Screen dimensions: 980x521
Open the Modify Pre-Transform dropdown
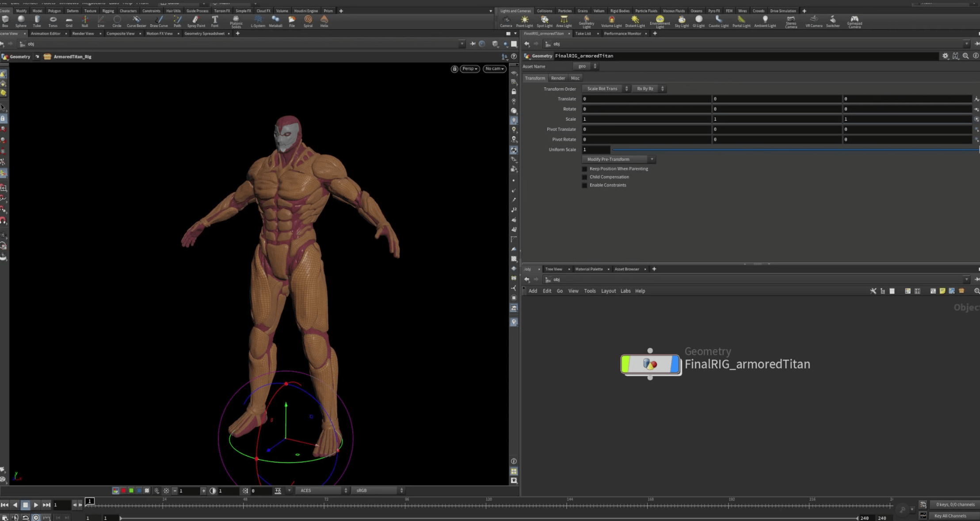tap(619, 159)
